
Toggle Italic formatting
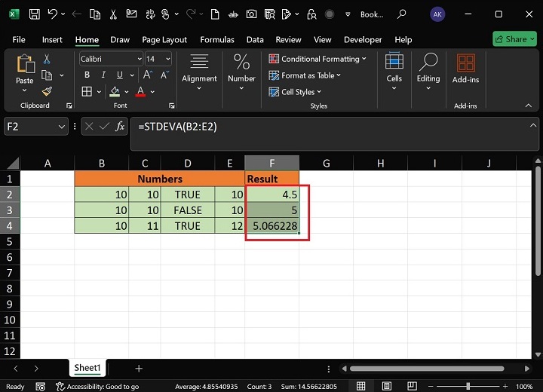[103, 75]
